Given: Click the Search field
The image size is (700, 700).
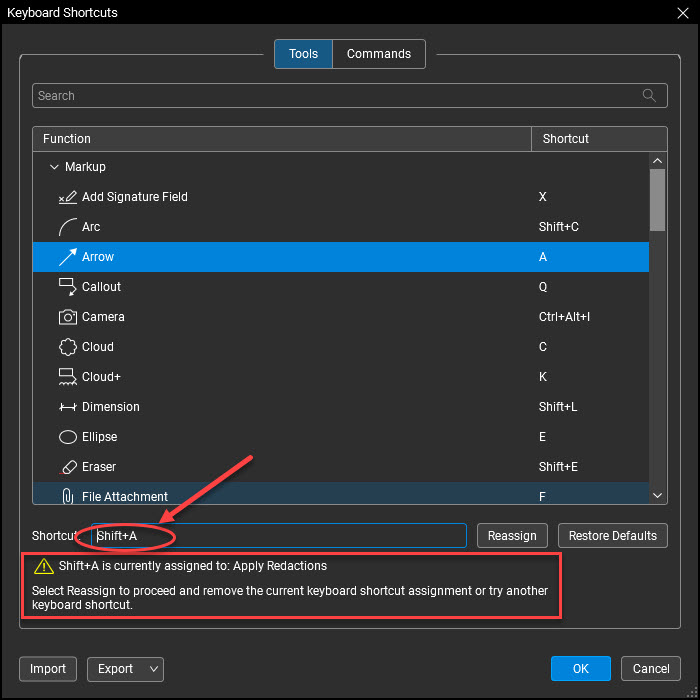Looking at the screenshot, I should (350, 96).
